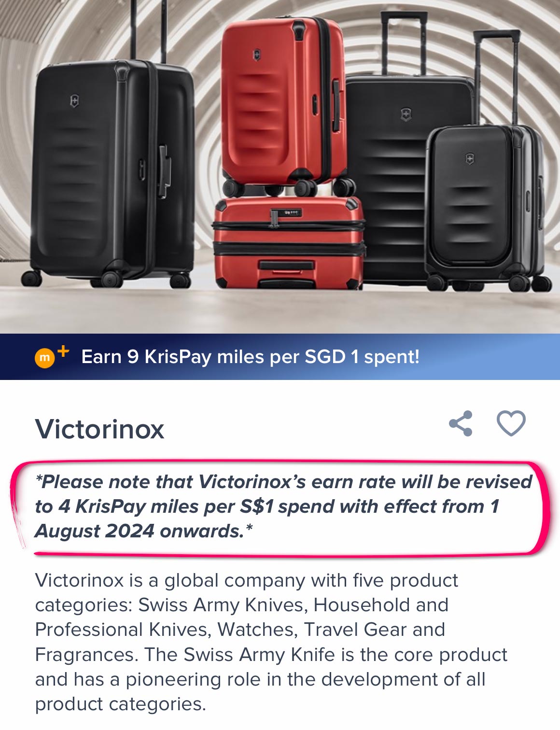Screen dimensions: 560x730
Task: Click Victorinox emblem on tall back suitcase
Action: click(406, 114)
